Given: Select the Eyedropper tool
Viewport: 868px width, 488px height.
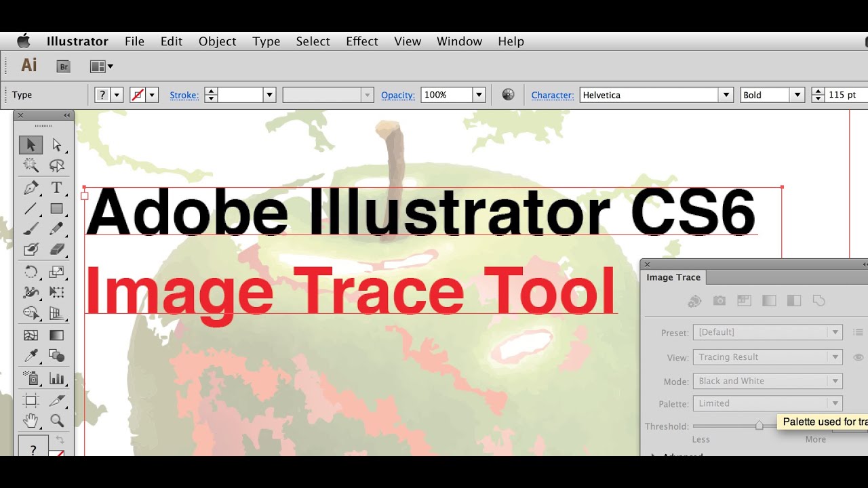Looking at the screenshot, I should point(31,356).
